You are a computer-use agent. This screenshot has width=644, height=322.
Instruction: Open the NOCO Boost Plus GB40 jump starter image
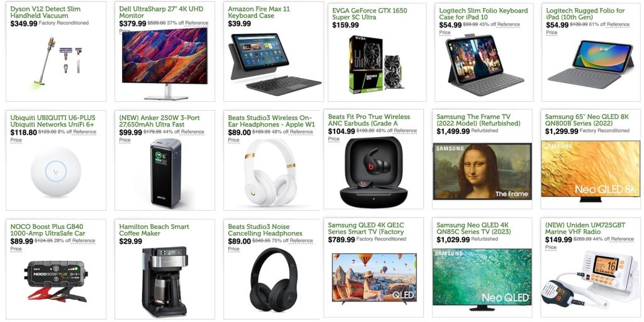pos(57,281)
